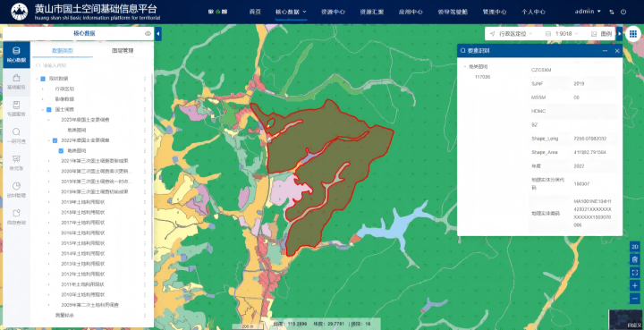The width and height of the screenshot is (644, 330).
Task: Open the 基础服务 sidebar icon
Action: click(16, 78)
